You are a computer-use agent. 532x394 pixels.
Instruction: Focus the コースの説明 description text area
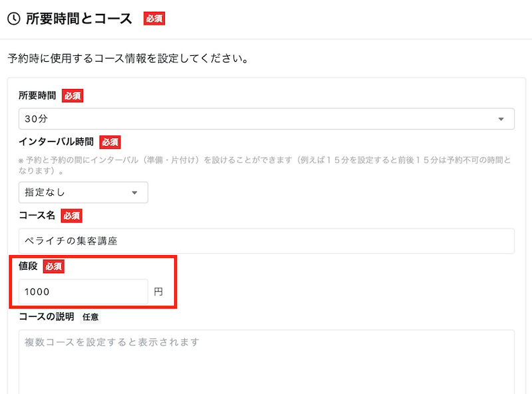coord(266,362)
